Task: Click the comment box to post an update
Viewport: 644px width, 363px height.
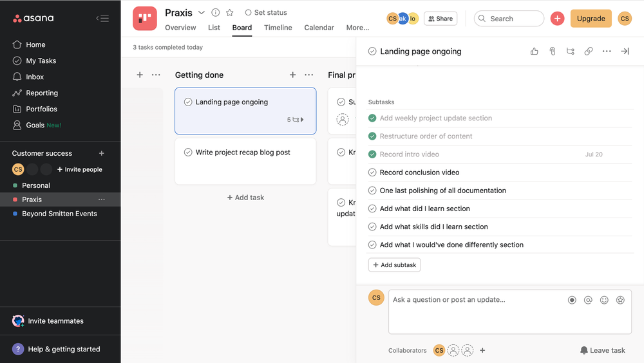Action: pos(509,312)
